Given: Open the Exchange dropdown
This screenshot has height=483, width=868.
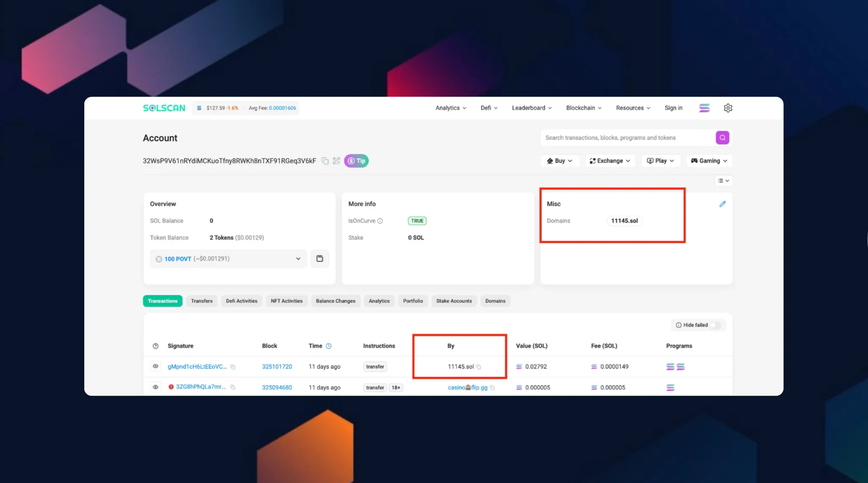Looking at the screenshot, I should pos(610,161).
